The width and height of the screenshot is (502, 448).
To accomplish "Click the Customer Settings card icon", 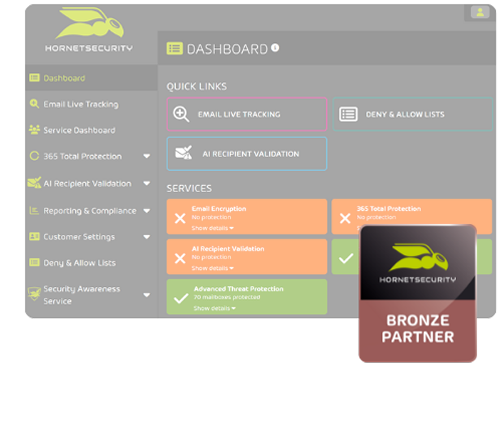I will pos(34,237).
